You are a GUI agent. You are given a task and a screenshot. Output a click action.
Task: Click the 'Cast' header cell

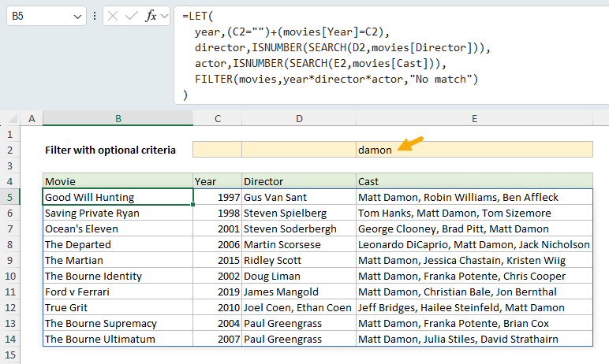474,181
